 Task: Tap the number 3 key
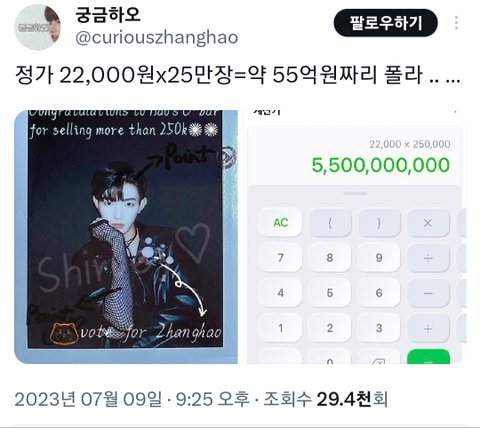[379, 328]
